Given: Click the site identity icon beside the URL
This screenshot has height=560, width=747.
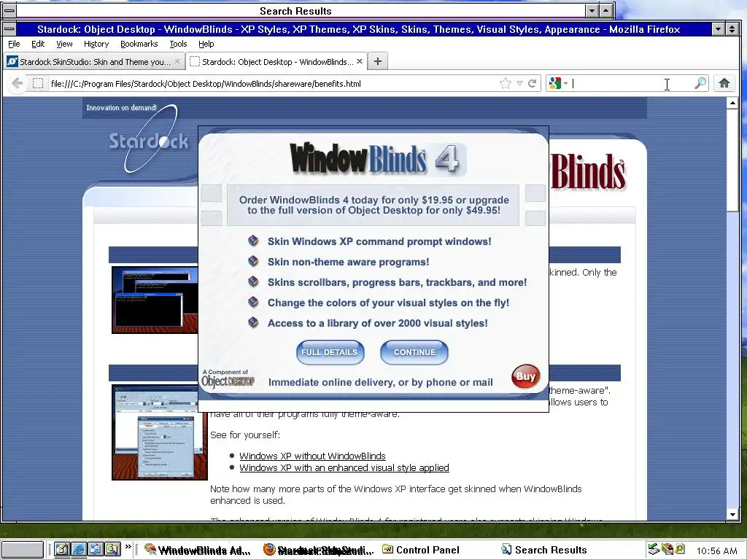Looking at the screenshot, I should point(38,83).
